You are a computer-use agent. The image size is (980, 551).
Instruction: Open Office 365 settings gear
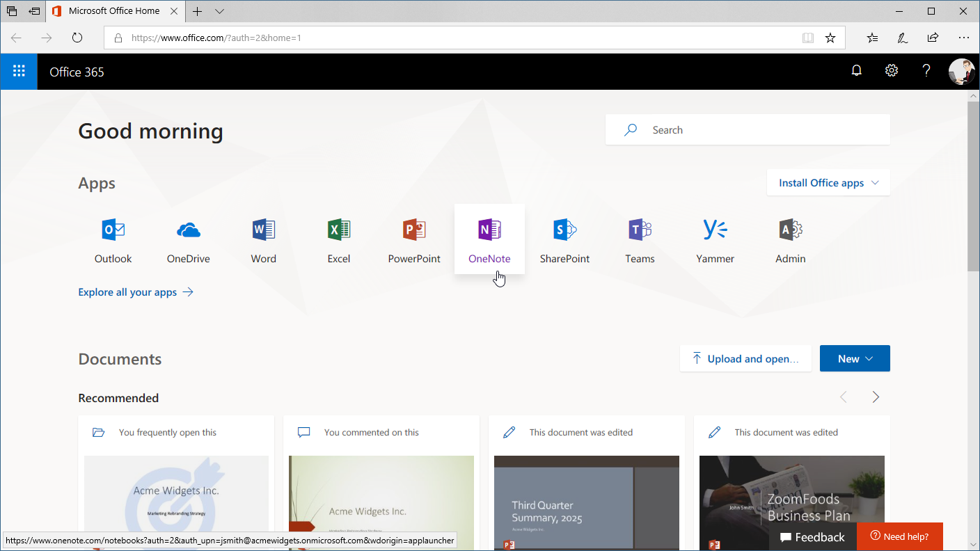pos(892,71)
